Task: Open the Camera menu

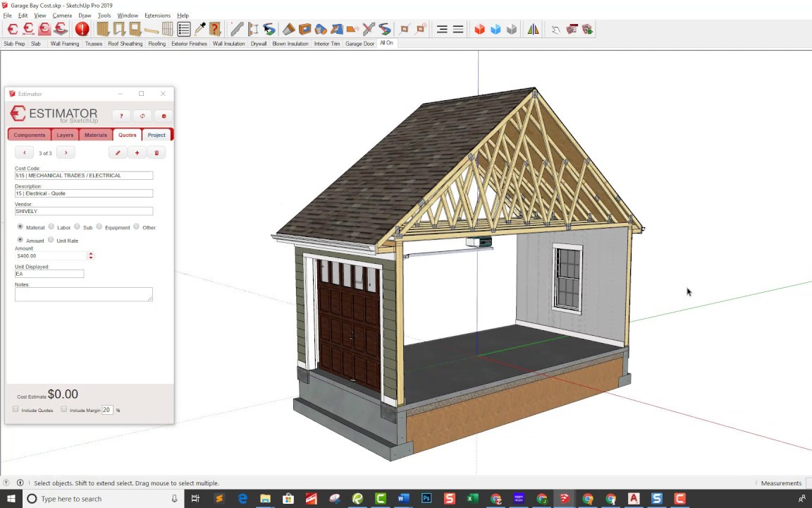Action: [x=63, y=15]
